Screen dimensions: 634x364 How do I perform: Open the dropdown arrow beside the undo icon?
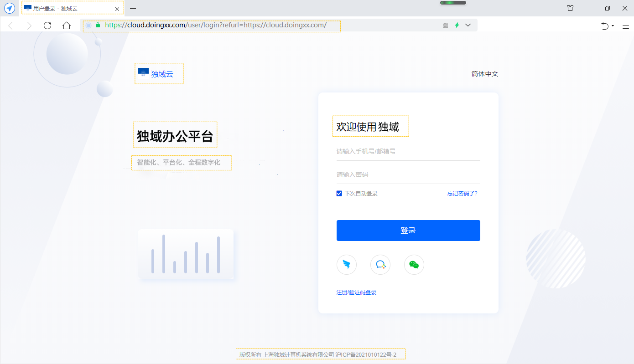pos(613,26)
